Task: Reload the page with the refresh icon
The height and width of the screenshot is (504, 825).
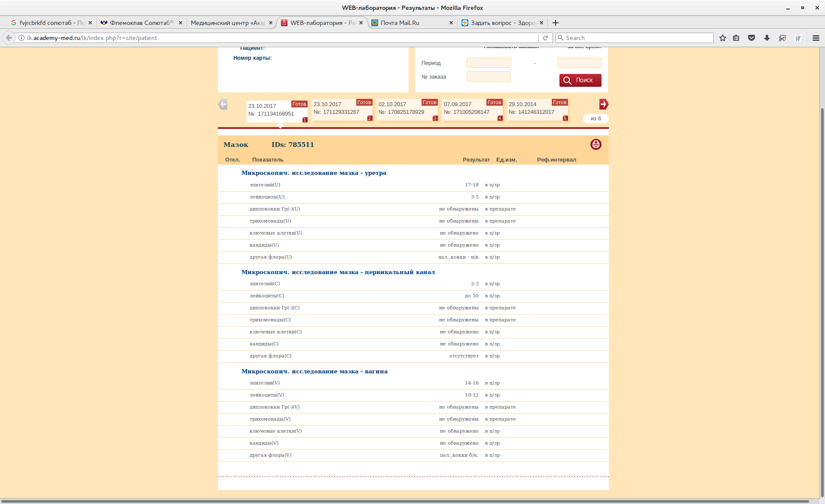Action: tap(546, 38)
